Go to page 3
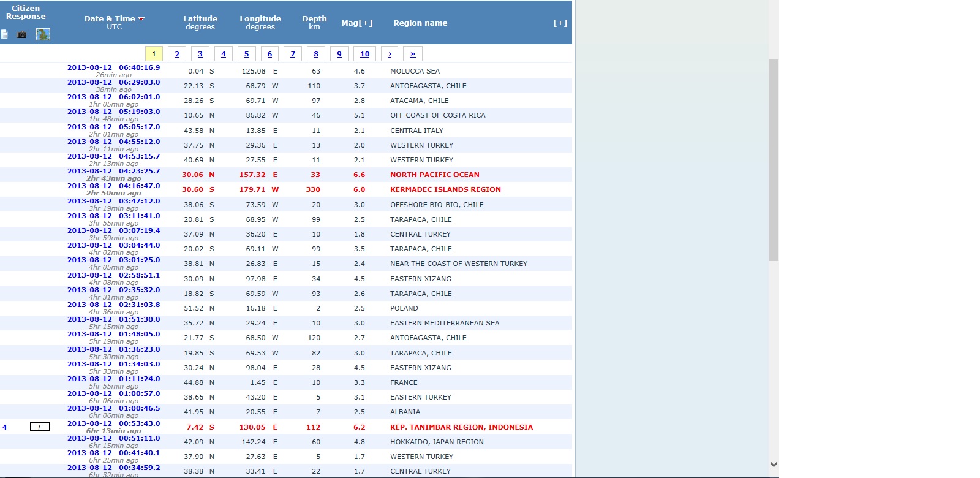Viewport: 980px width, 478px height. 200,54
